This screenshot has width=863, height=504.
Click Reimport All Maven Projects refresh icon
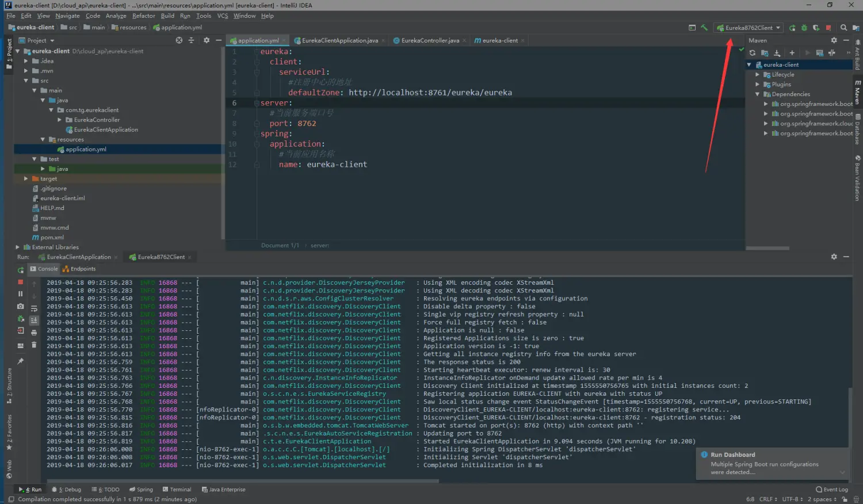[x=753, y=53]
